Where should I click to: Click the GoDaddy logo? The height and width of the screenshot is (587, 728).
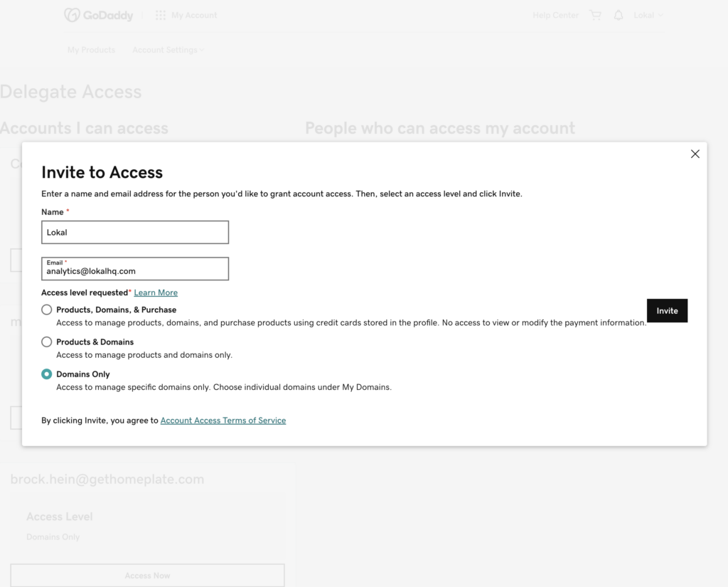(98, 15)
